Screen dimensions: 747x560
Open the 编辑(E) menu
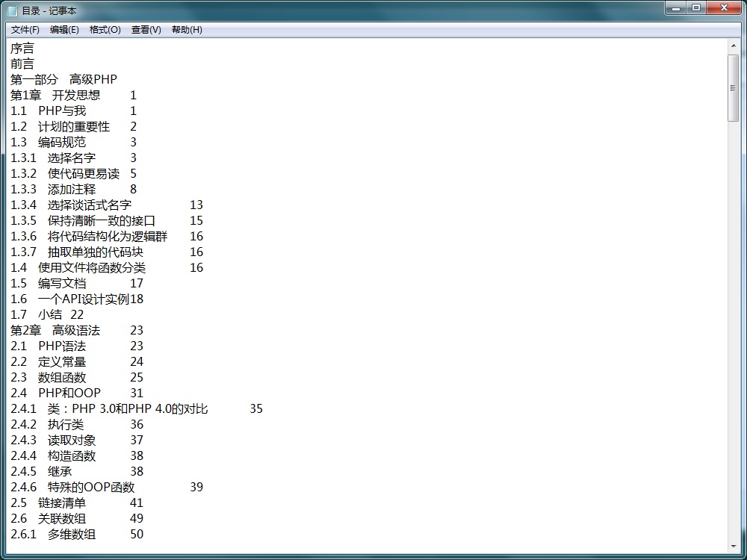[64, 30]
